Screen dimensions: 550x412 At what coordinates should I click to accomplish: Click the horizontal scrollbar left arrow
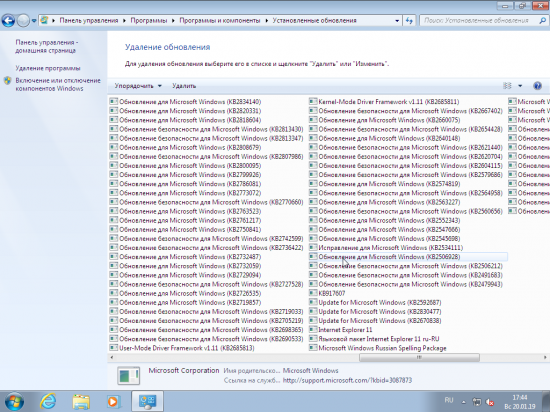coord(112,357)
